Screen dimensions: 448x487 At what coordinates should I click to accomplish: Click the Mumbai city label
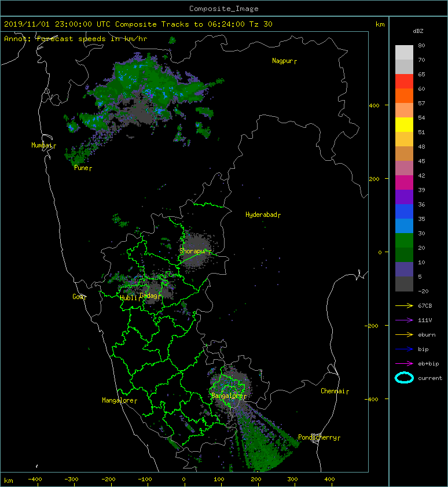[x=42, y=145]
